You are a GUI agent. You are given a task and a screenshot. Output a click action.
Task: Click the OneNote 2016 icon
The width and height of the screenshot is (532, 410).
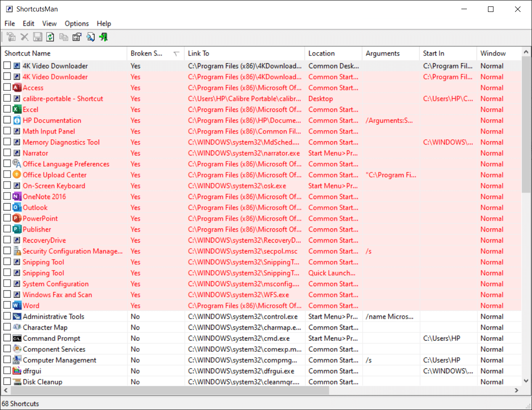click(17, 196)
